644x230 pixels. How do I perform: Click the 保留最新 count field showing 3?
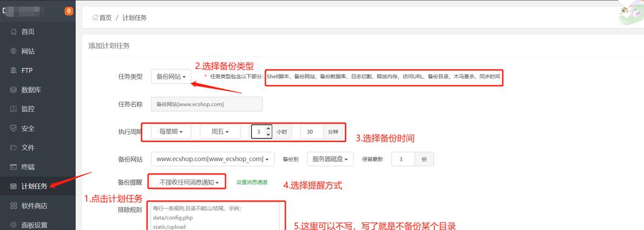(x=403, y=159)
